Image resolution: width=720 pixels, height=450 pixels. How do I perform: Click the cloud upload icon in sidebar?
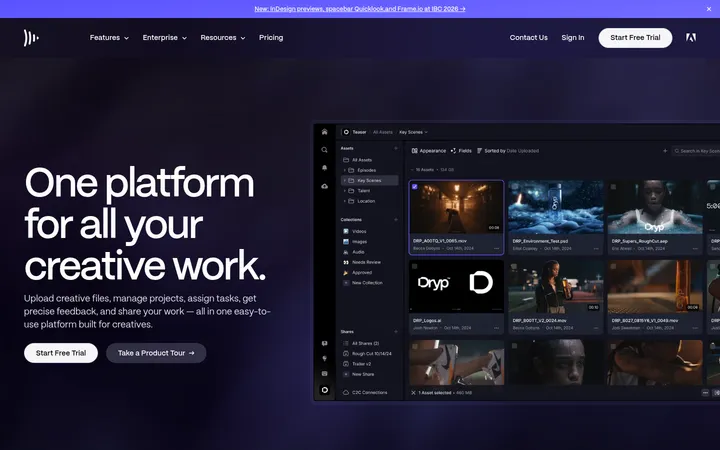325,186
